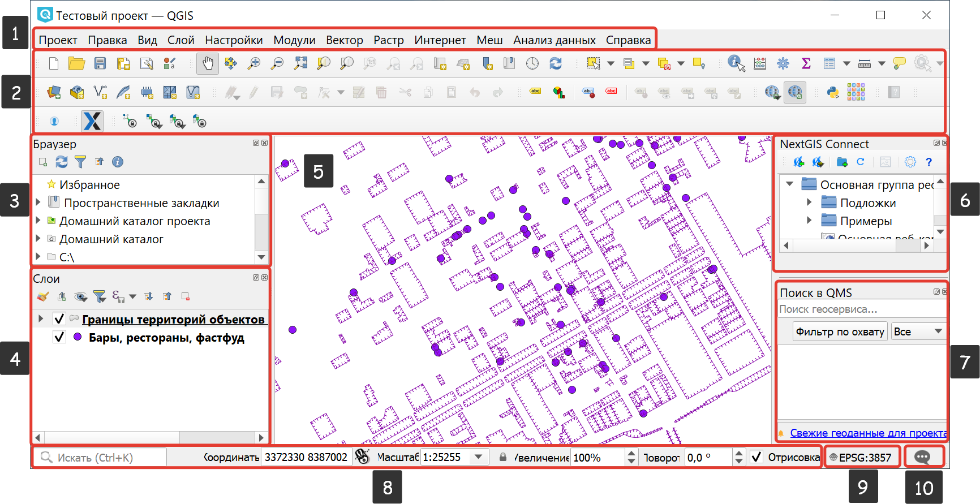Open the Растр menu
This screenshot has height=504, width=980.
click(x=389, y=40)
